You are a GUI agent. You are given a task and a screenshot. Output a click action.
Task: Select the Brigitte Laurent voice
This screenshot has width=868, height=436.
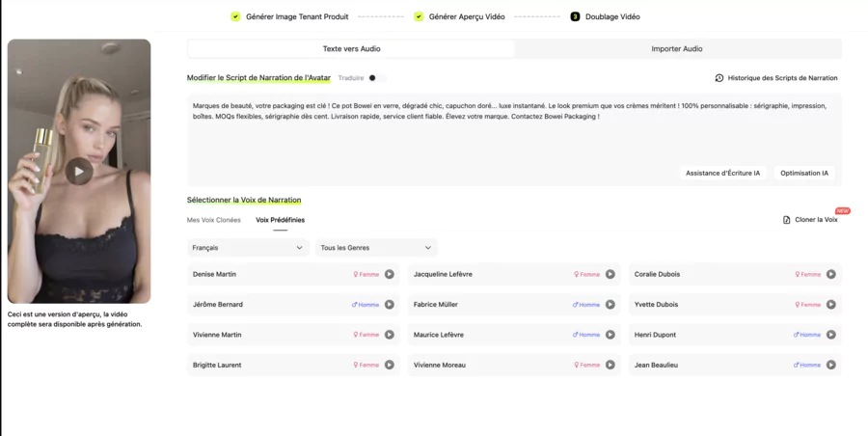coord(293,365)
